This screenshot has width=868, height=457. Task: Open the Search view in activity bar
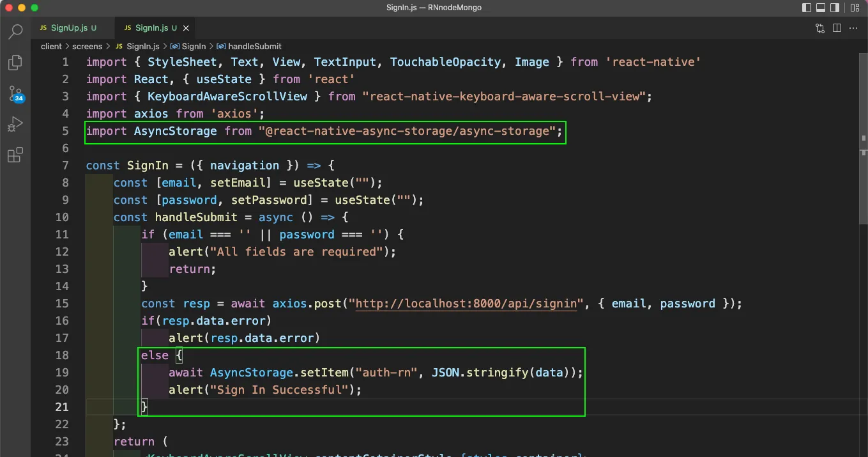coord(15,31)
